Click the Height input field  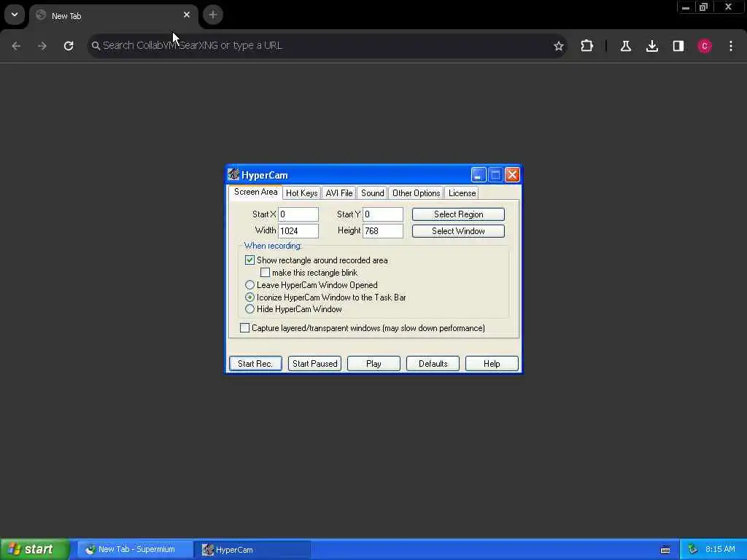point(383,231)
